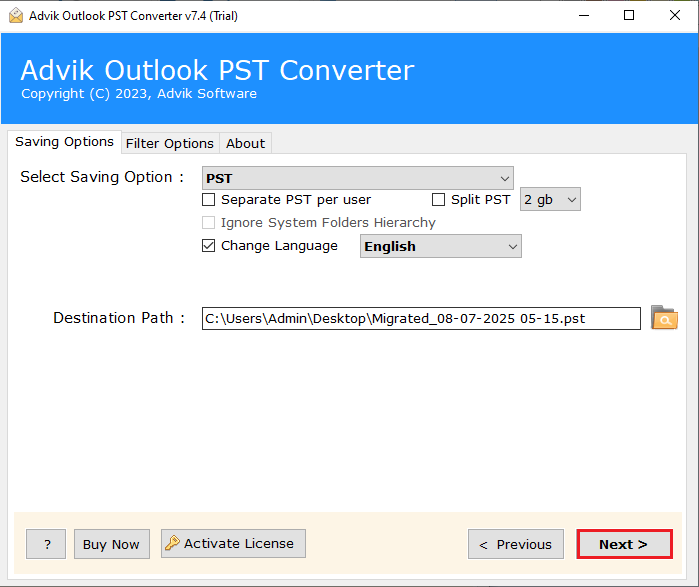Expand the 2 gb split size dropdown

pyautogui.click(x=550, y=199)
